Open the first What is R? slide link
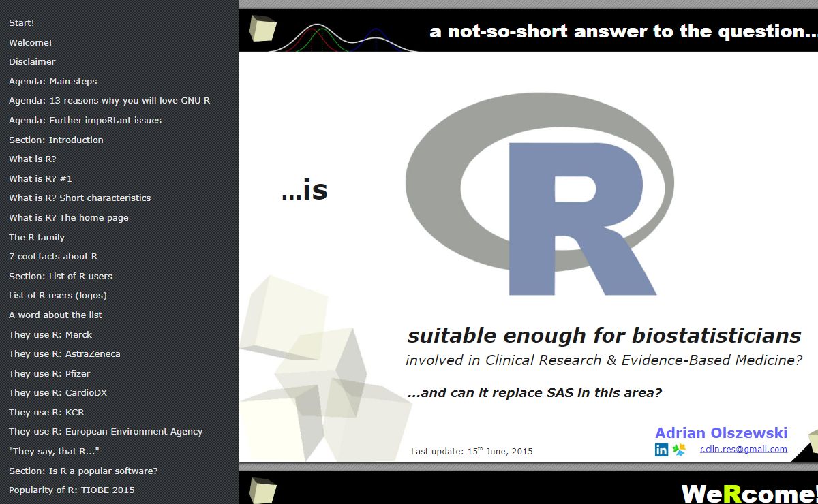 33,159
